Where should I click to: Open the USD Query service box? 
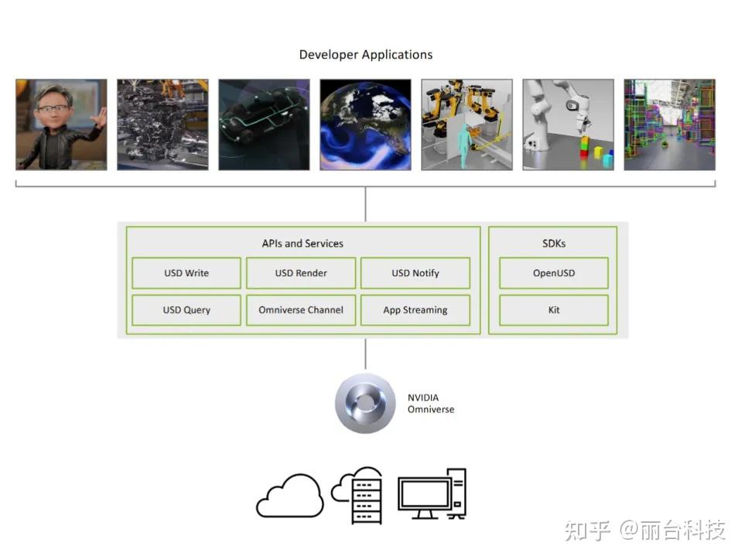186,309
